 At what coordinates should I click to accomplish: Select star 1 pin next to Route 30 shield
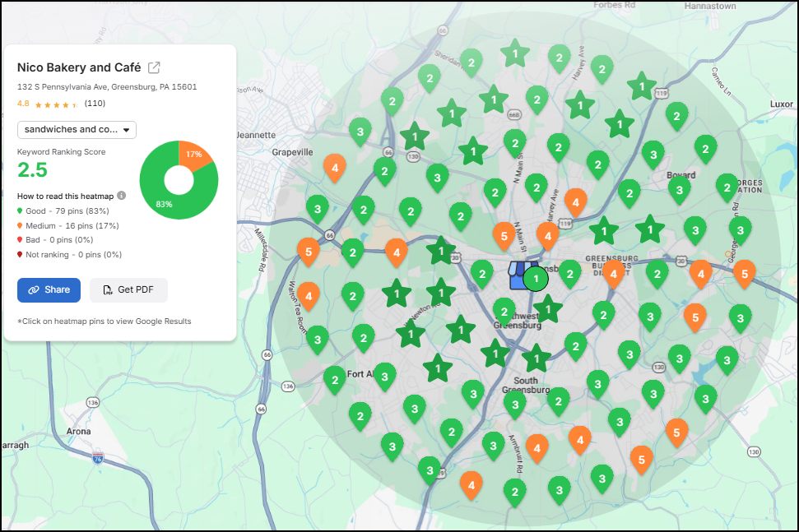[x=441, y=251]
